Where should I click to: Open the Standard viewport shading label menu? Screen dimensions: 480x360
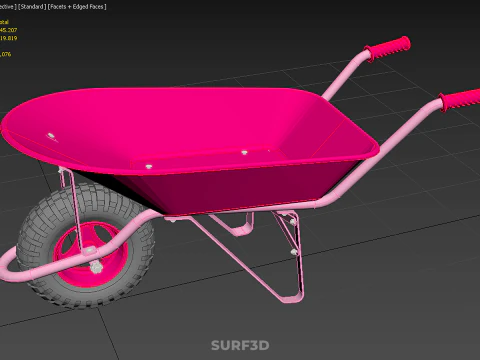tap(32, 7)
